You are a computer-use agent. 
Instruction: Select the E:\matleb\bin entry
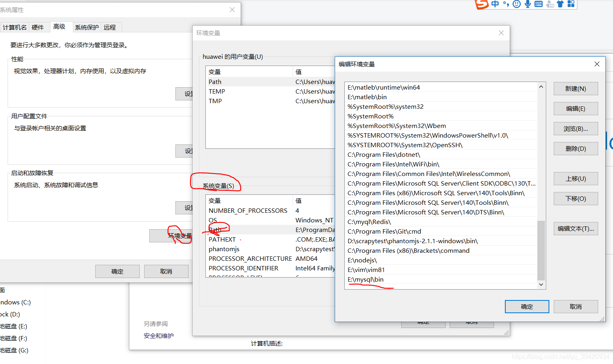click(441, 97)
